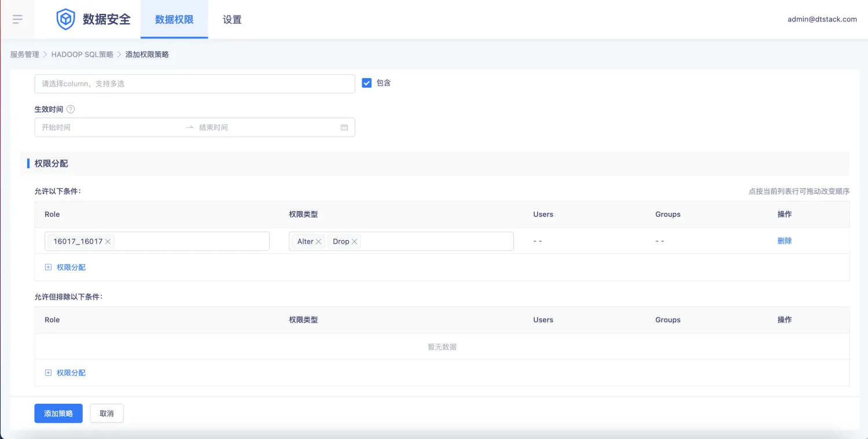This screenshot has height=439, width=868.
Task: Remove the 16017_16017 role tag
Action: tap(108, 242)
